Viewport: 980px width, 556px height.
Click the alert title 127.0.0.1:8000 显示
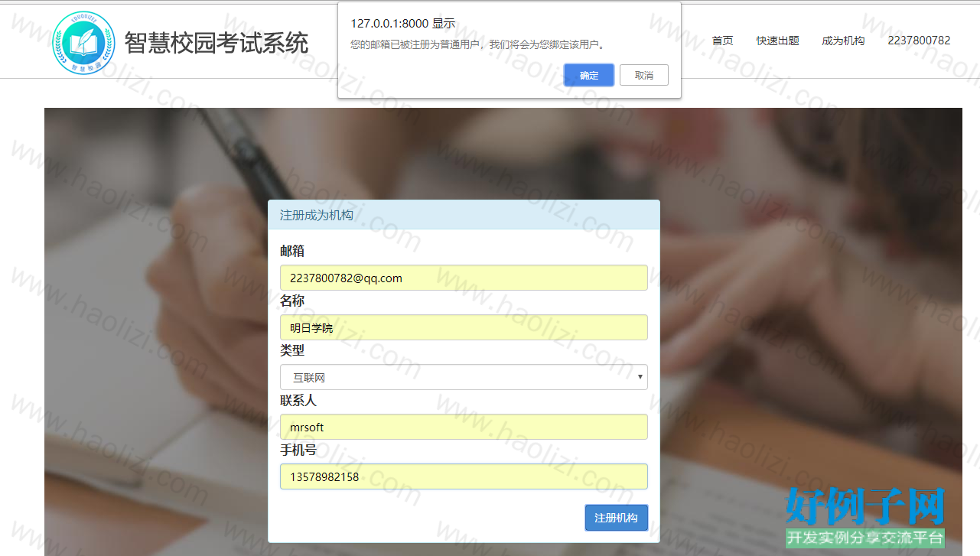pos(402,24)
